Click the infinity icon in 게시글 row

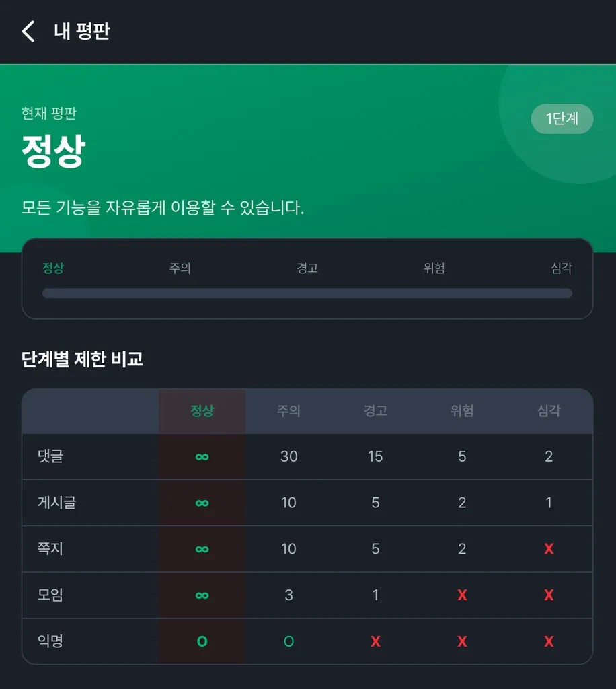click(x=202, y=503)
